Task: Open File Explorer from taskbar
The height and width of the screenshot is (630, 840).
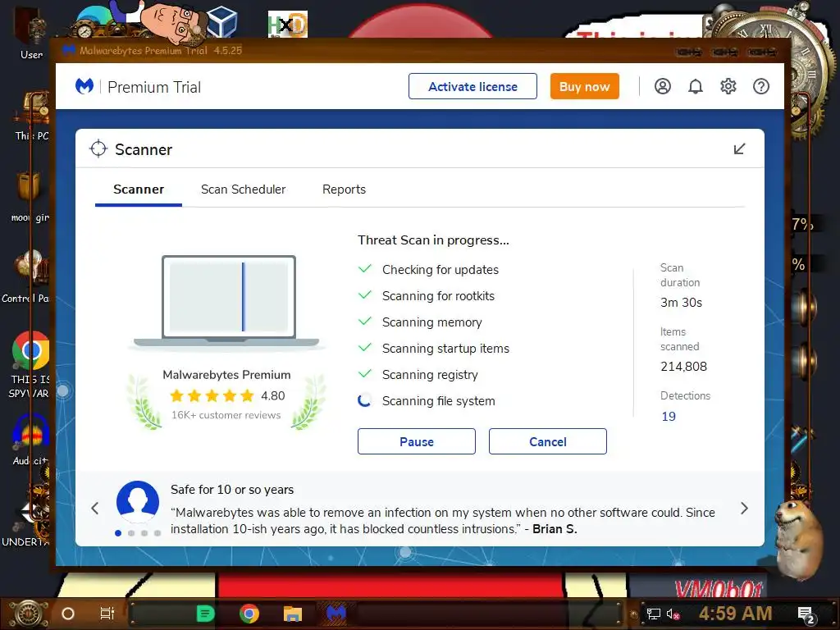Action: point(293,614)
